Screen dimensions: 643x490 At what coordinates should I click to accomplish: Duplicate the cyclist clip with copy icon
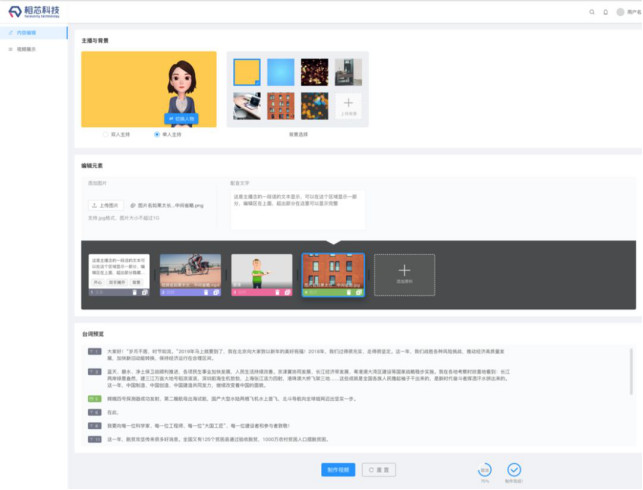click(216, 292)
